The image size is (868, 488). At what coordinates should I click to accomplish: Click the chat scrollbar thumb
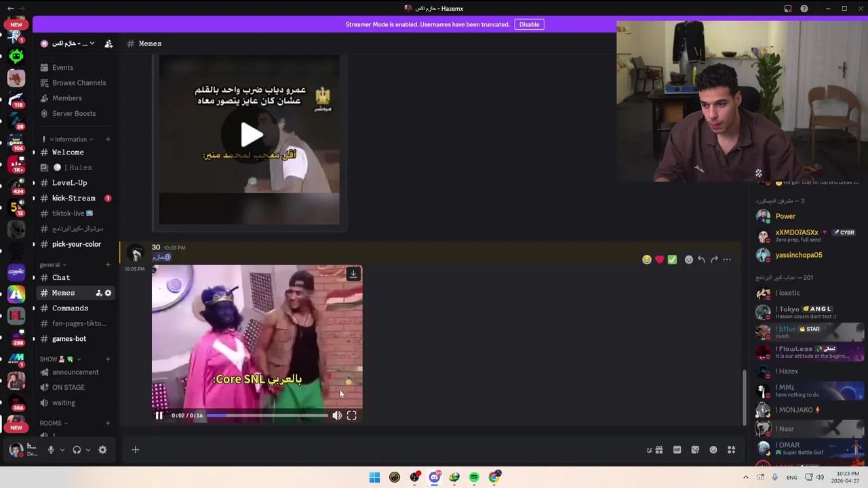coord(744,397)
